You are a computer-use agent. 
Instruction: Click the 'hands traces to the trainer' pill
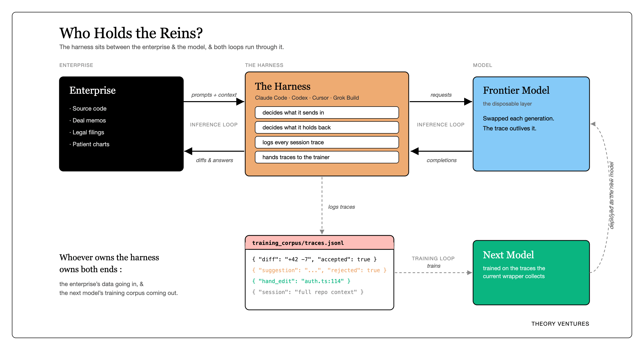(327, 157)
